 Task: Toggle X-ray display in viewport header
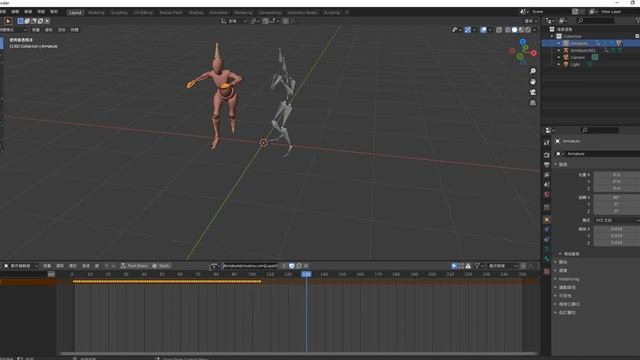coord(499,30)
